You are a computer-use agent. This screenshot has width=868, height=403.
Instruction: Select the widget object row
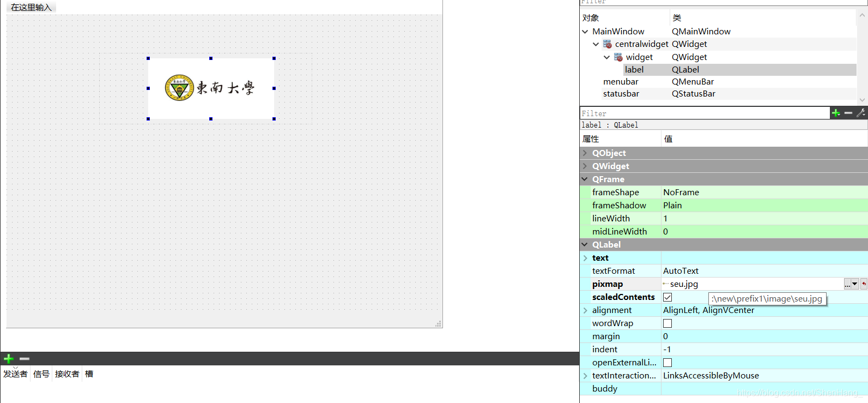click(x=719, y=57)
